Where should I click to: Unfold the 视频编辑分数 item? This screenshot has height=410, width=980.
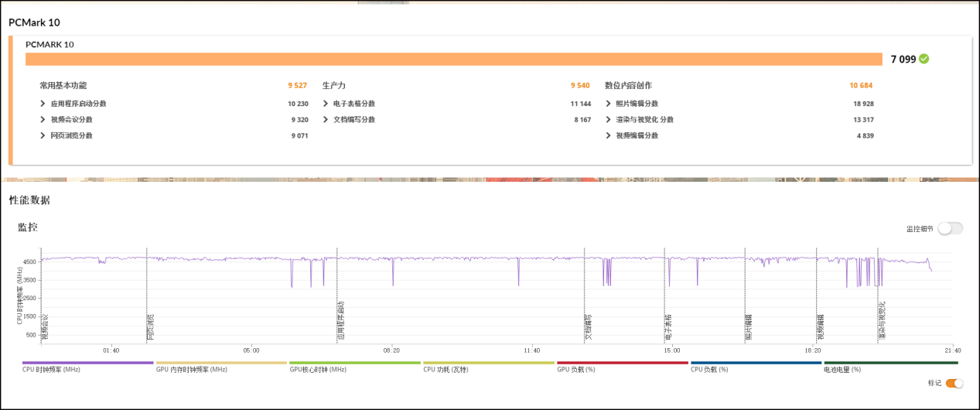point(608,135)
